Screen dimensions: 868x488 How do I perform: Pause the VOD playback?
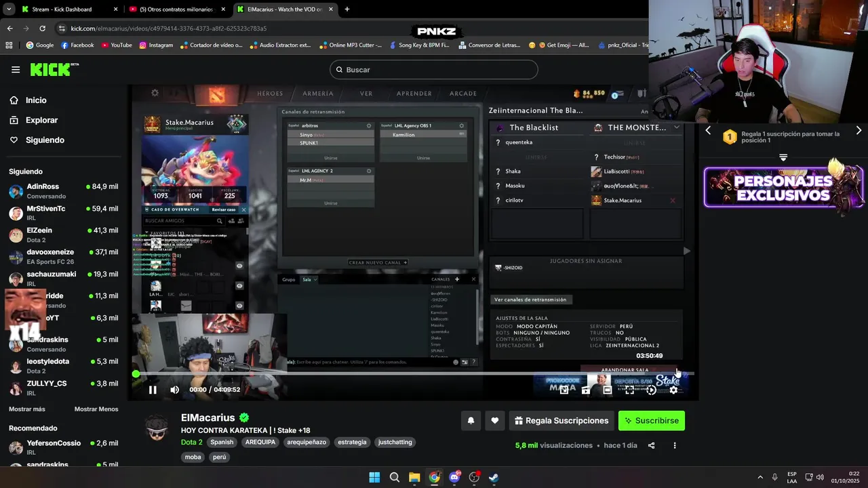pos(153,390)
